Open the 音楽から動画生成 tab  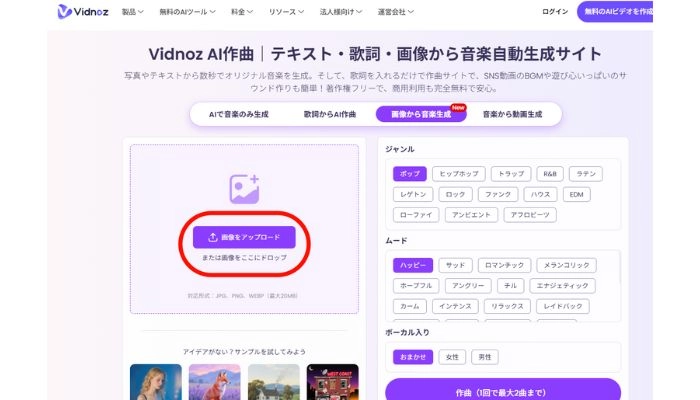click(512, 114)
